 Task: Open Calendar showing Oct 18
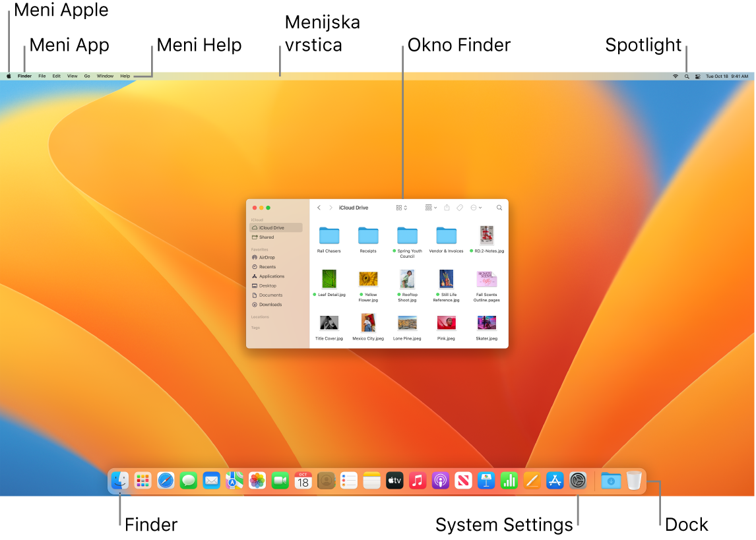tap(302, 481)
